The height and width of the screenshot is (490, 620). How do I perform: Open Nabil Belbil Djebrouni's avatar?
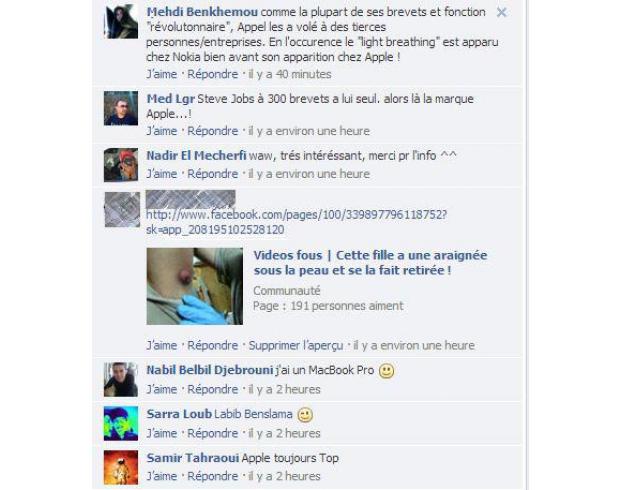[x=121, y=380]
